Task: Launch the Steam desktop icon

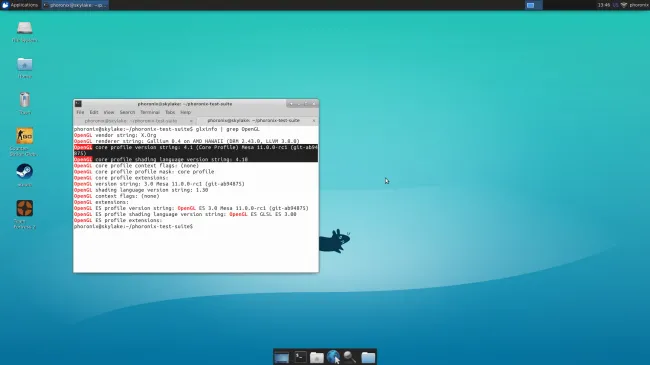Action: (x=24, y=175)
